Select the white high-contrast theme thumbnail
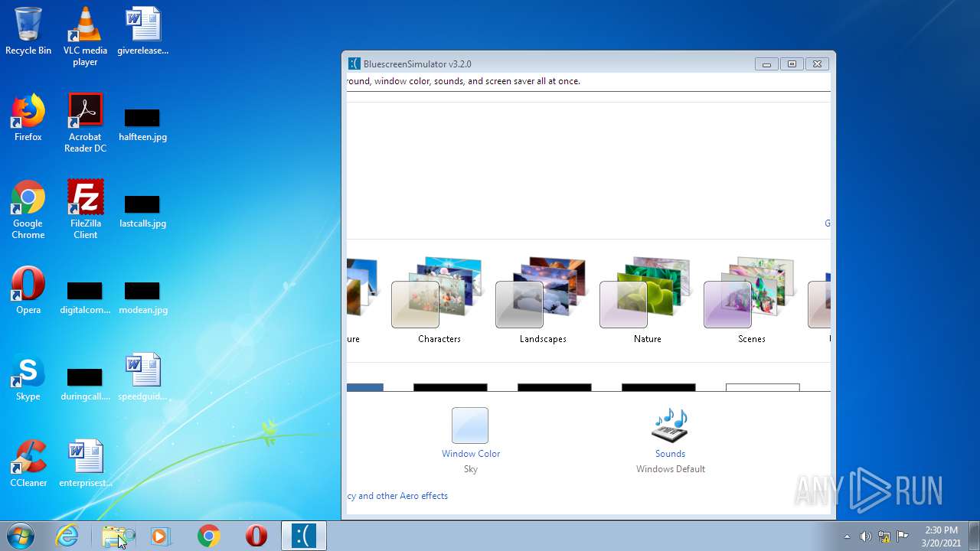Screen dimensions: 980x551 tap(763, 387)
